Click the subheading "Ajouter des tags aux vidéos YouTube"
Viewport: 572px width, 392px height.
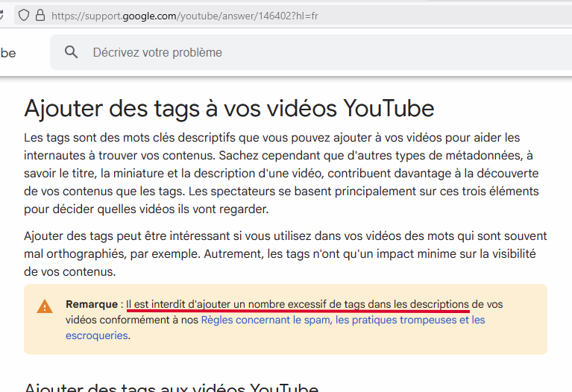[172, 387]
